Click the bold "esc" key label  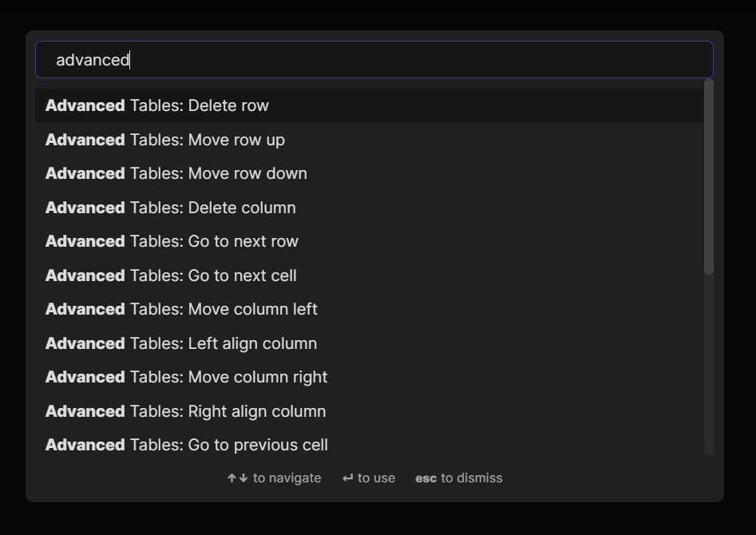coord(425,478)
